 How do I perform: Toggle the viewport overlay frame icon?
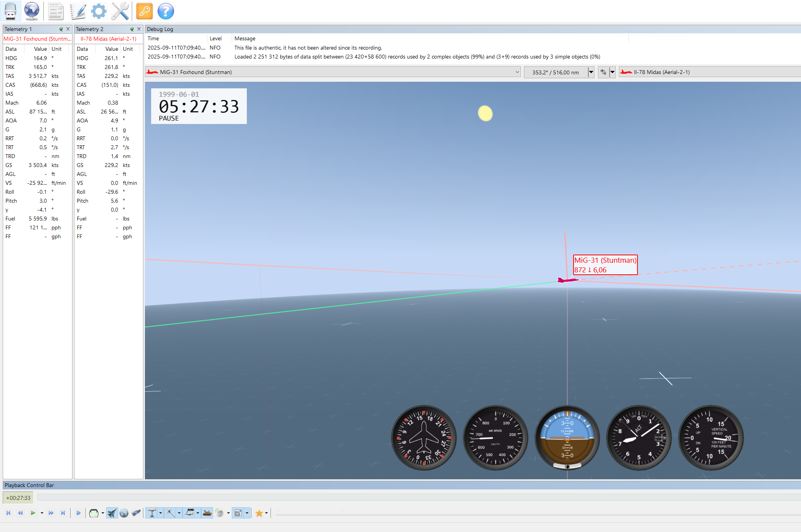[x=238, y=513]
